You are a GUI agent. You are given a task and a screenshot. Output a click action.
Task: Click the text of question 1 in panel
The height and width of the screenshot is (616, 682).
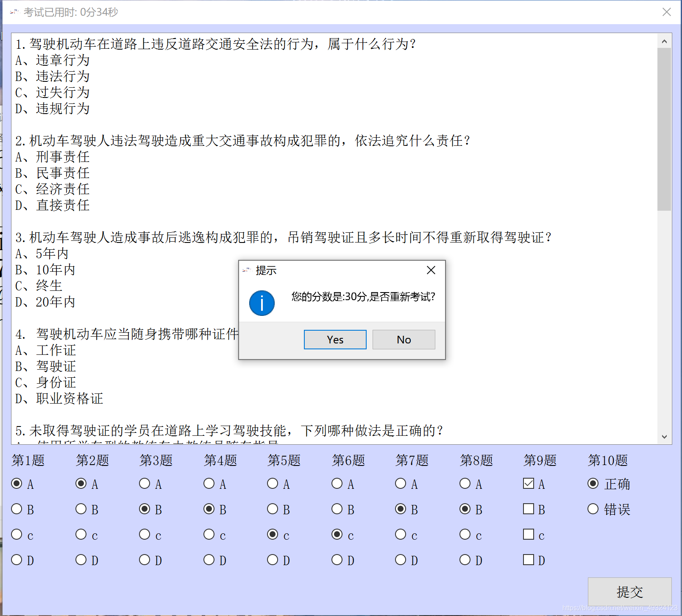pos(216,44)
